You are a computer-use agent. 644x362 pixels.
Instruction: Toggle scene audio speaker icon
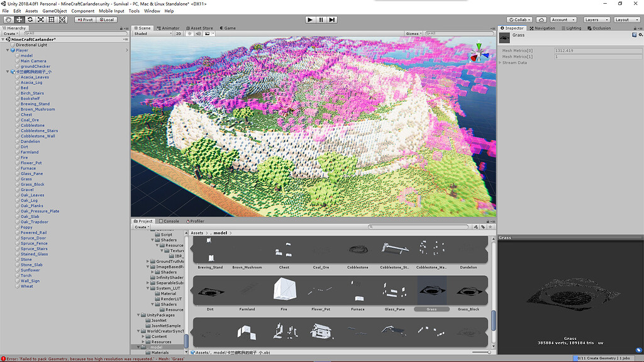point(198,34)
